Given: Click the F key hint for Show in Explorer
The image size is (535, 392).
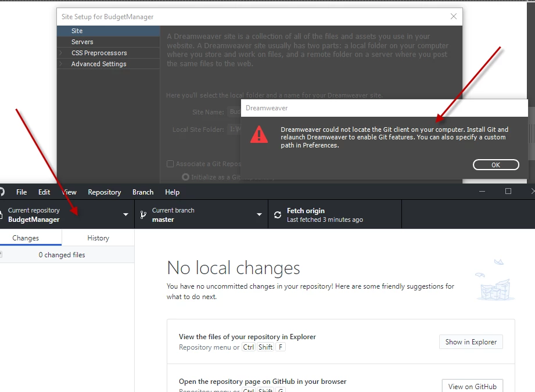Looking at the screenshot, I should pos(281,347).
